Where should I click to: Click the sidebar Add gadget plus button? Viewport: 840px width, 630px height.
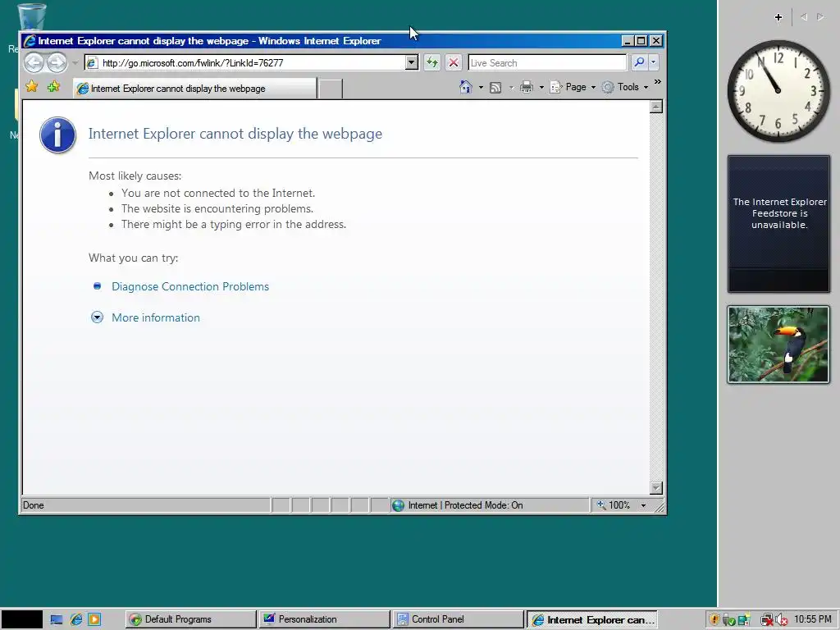(x=778, y=17)
